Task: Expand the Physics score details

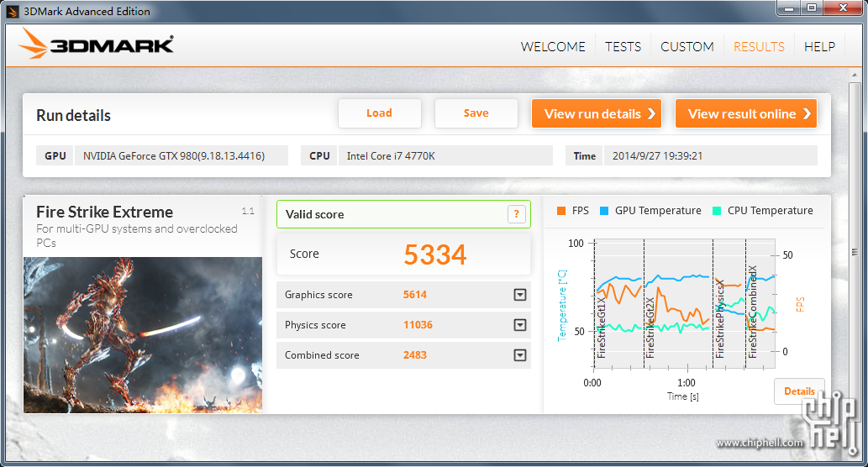Action: [x=520, y=325]
